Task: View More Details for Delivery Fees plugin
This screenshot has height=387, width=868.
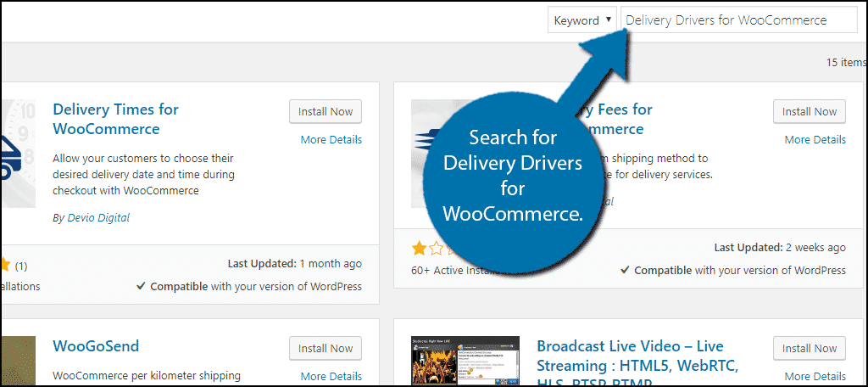Action: pyautogui.click(x=815, y=140)
